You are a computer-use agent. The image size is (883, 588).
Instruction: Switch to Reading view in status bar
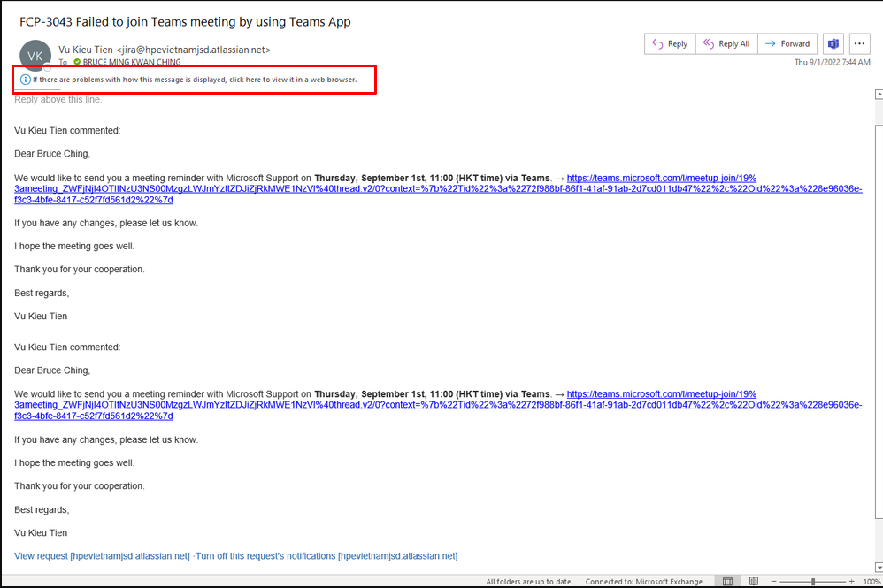pos(754,581)
